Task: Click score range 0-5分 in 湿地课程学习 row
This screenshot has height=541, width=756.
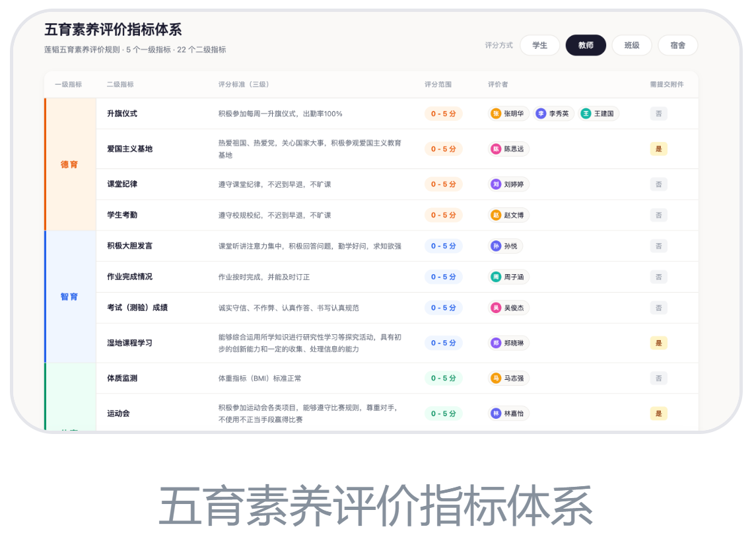Action: click(x=443, y=343)
